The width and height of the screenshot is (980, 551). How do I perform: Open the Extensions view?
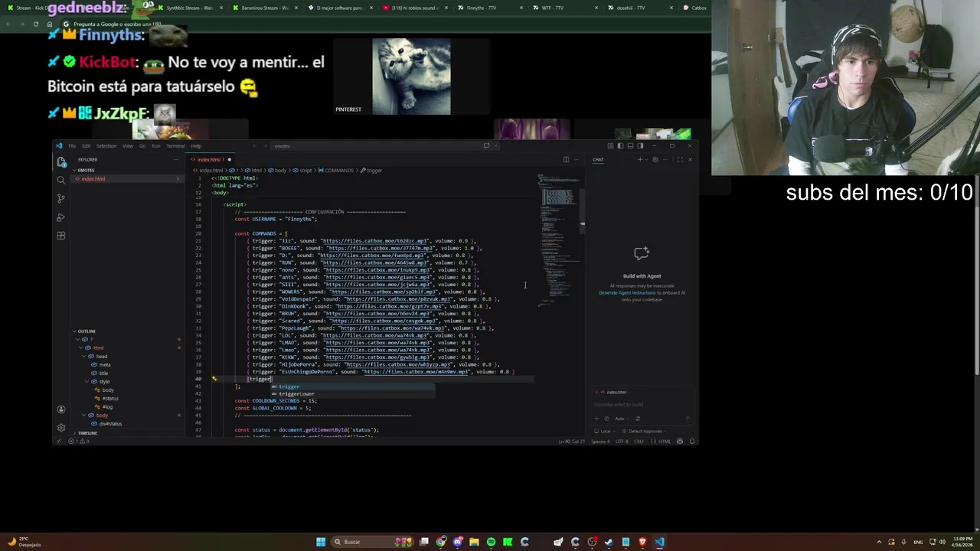(61, 236)
